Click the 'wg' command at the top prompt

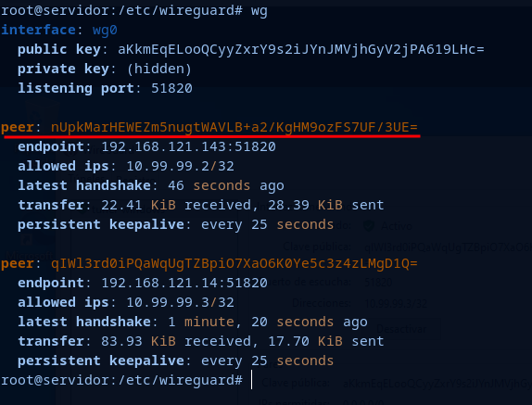(260, 11)
